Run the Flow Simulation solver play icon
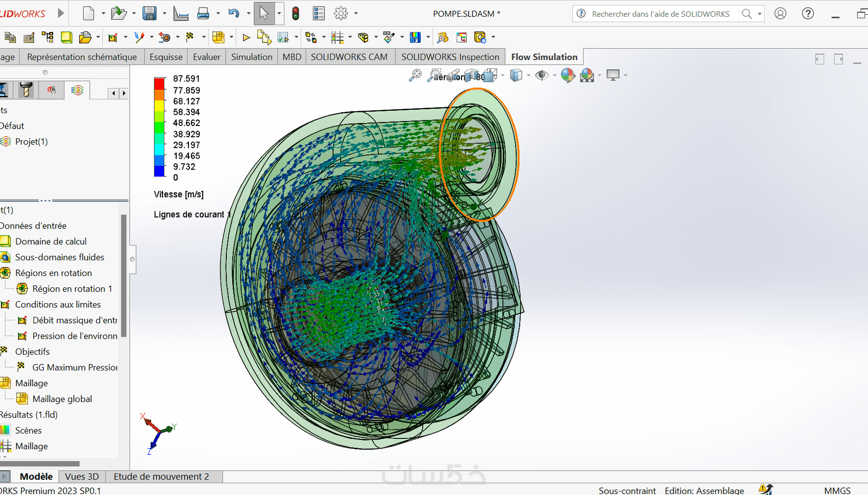 pyautogui.click(x=246, y=37)
